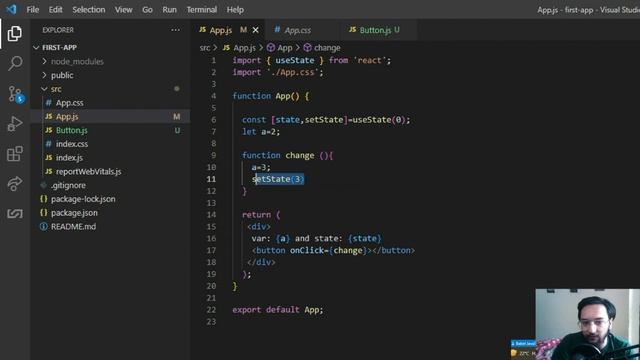640x360 pixels.
Task: Click the useState(0) call on line 6
Action: [x=378, y=120]
